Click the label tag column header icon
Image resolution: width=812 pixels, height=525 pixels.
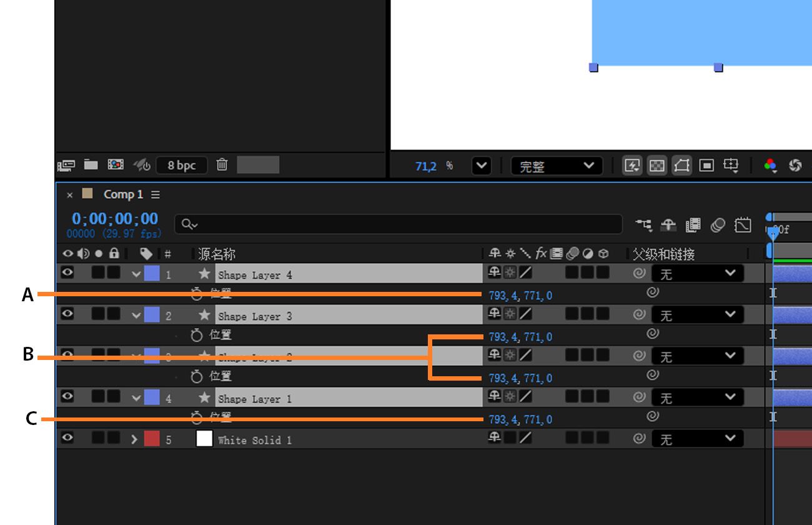[x=146, y=254]
